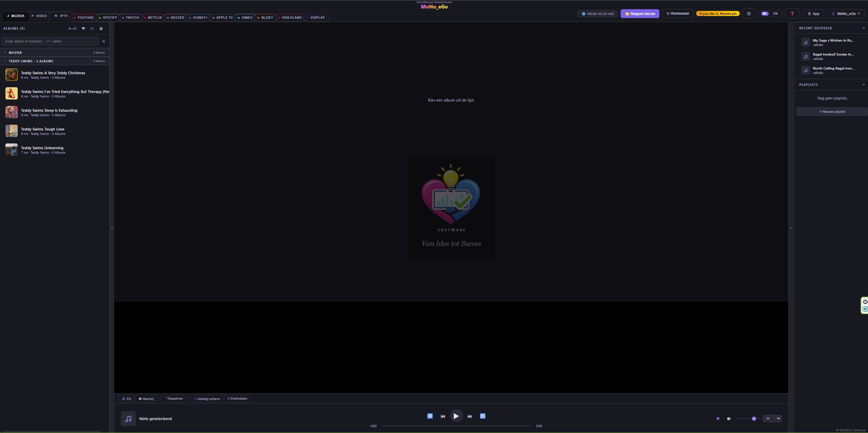Toggle the repeat loop icon
868x433 pixels.
(x=483, y=416)
